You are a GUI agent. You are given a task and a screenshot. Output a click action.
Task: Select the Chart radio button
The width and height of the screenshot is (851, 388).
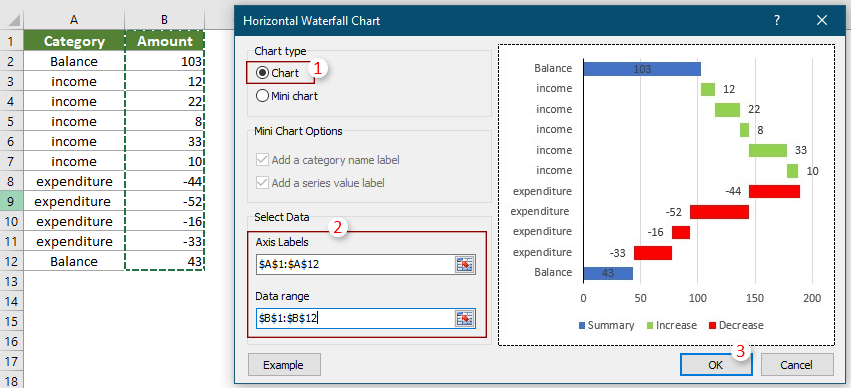click(263, 73)
